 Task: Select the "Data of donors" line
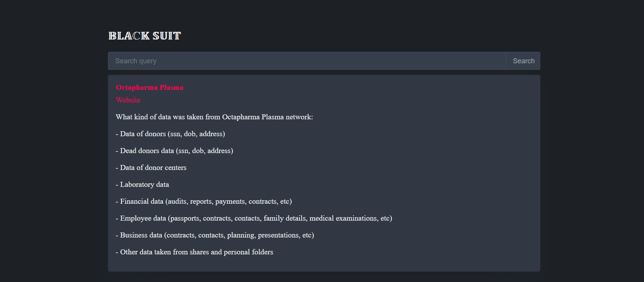tap(170, 134)
